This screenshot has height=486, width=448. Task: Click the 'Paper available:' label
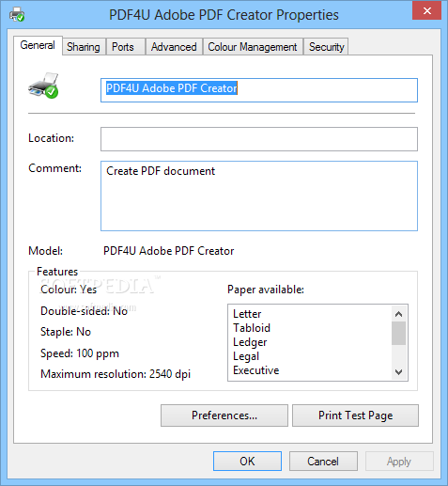click(266, 290)
